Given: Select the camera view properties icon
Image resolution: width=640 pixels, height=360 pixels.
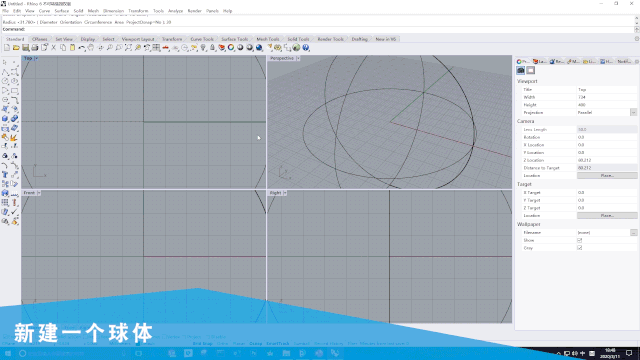Looking at the screenshot, I should point(520,70).
